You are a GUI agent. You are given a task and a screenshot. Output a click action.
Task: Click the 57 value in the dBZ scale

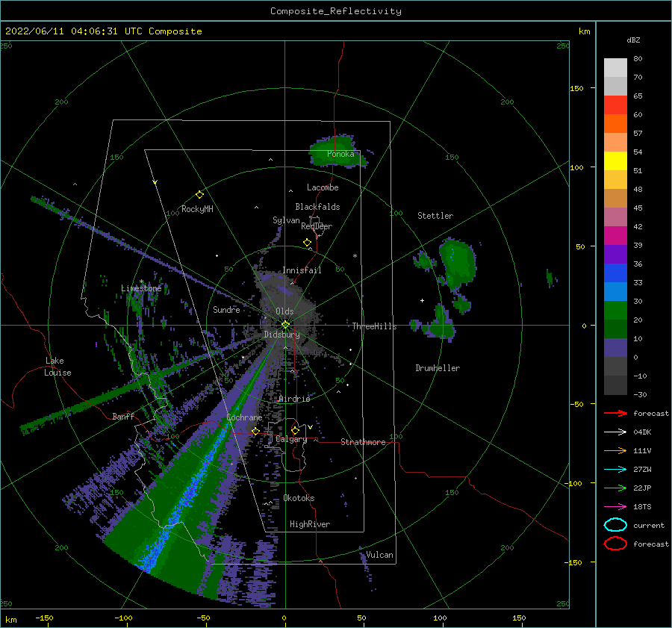coord(638,134)
